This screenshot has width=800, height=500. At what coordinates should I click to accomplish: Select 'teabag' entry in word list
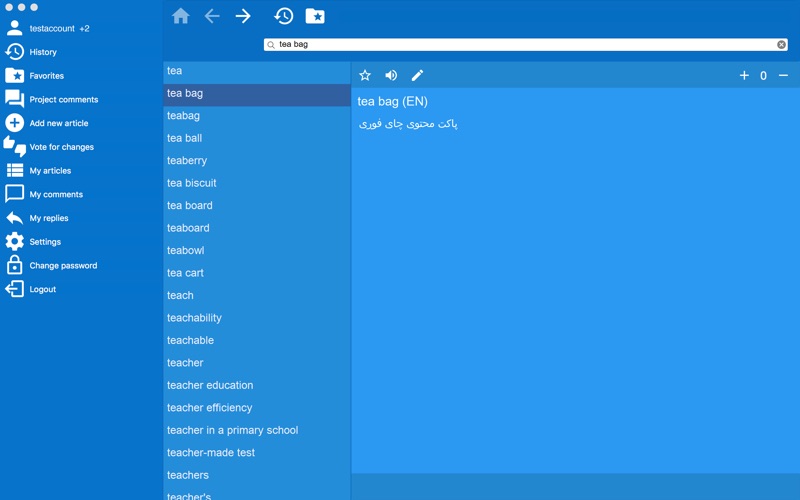tap(257, 116)
